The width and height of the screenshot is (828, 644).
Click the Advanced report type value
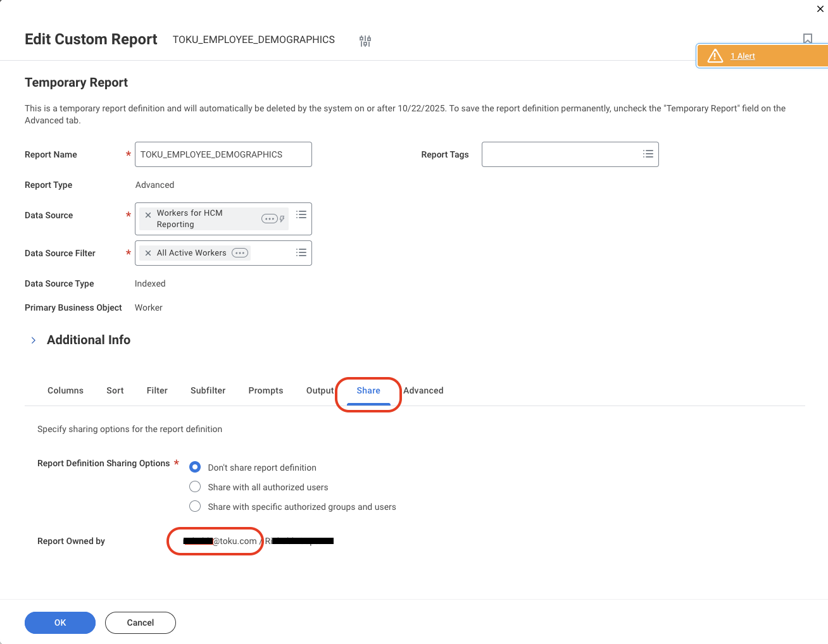[154, 185]
